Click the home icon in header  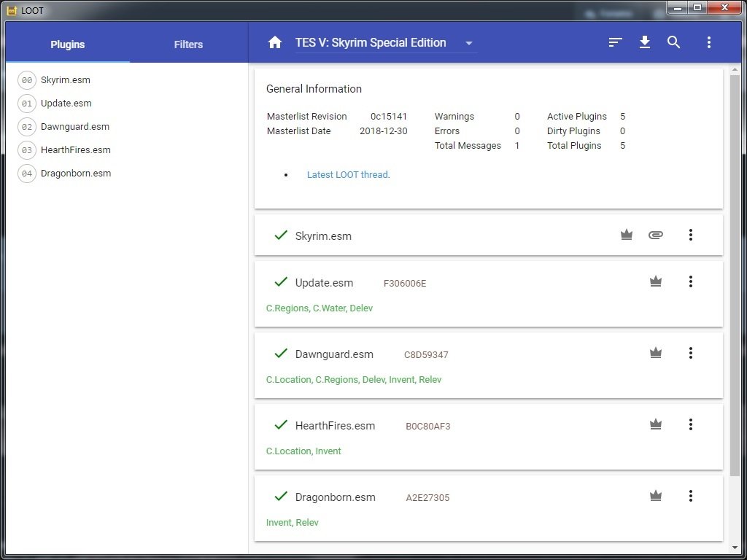[275, 42]
